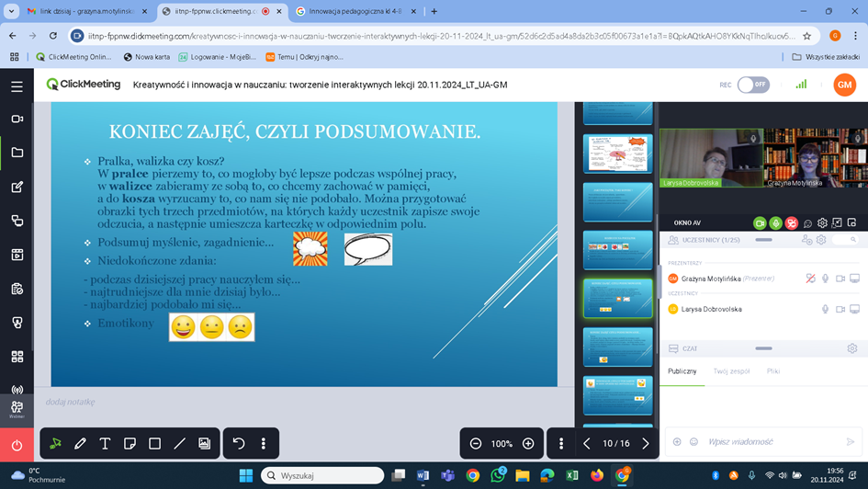
Task: Check the connection signal strength icon
Action: click(801, 85)
